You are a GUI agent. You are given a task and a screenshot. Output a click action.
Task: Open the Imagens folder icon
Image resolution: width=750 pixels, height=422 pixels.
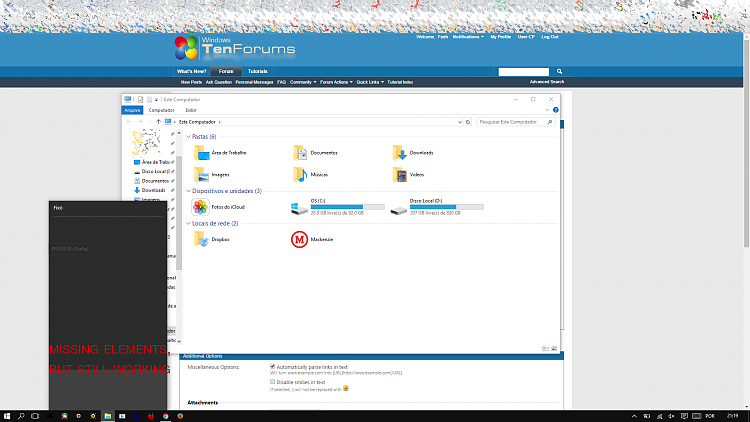tap(201, 175)
